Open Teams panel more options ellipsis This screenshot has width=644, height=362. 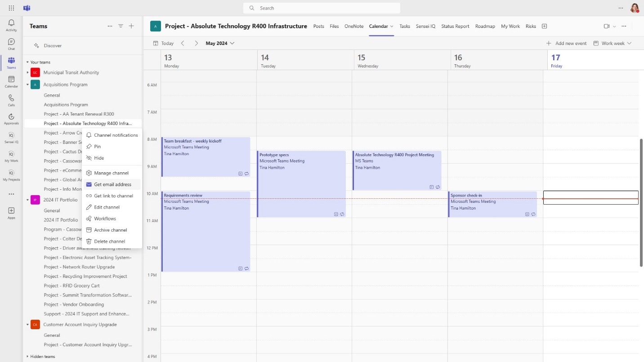point(110,26)
